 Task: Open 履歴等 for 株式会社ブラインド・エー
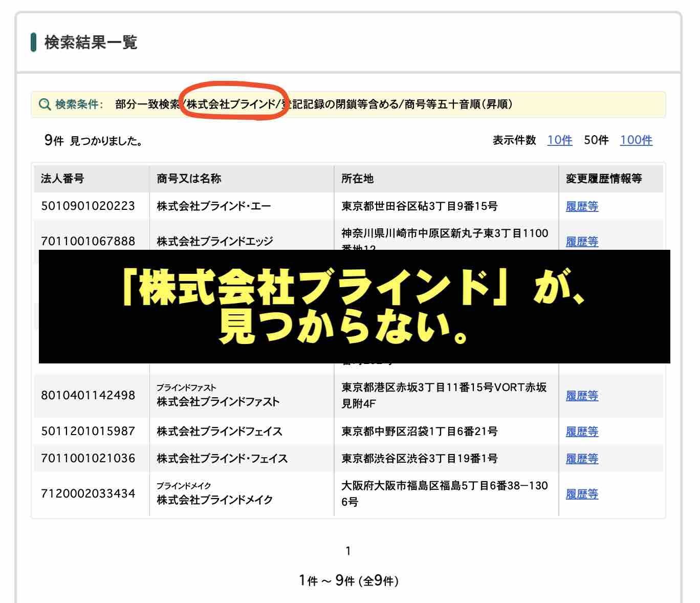[581, 207]
